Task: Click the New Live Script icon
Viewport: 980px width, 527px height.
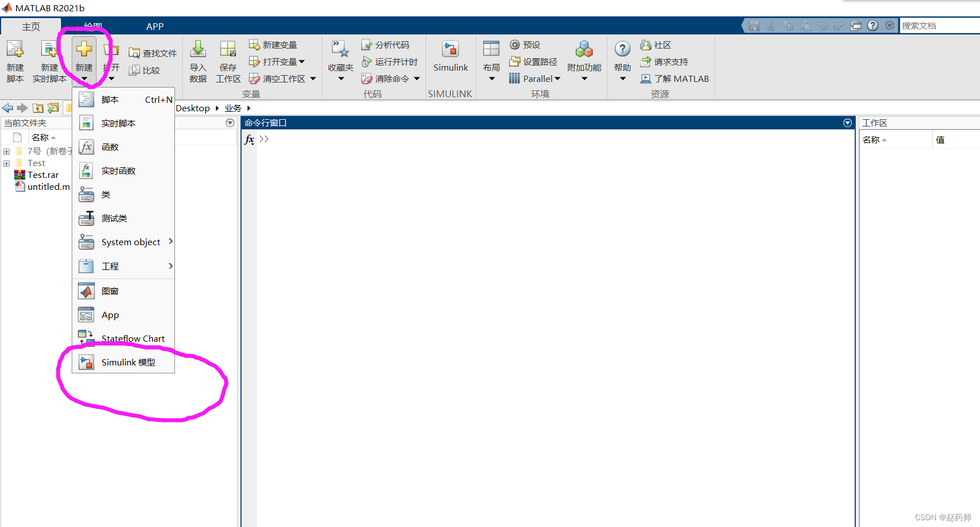Action: coord(49,50)
